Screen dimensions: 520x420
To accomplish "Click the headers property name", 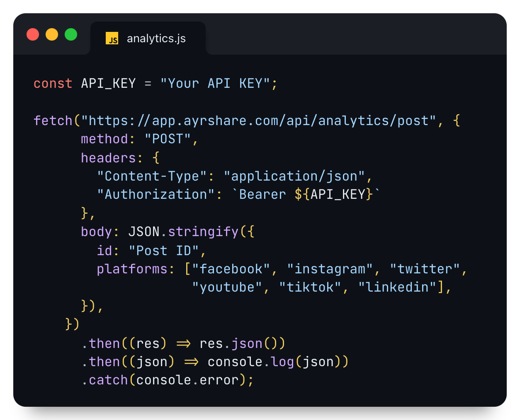I will pyautogui.click(x=108, y=158).
